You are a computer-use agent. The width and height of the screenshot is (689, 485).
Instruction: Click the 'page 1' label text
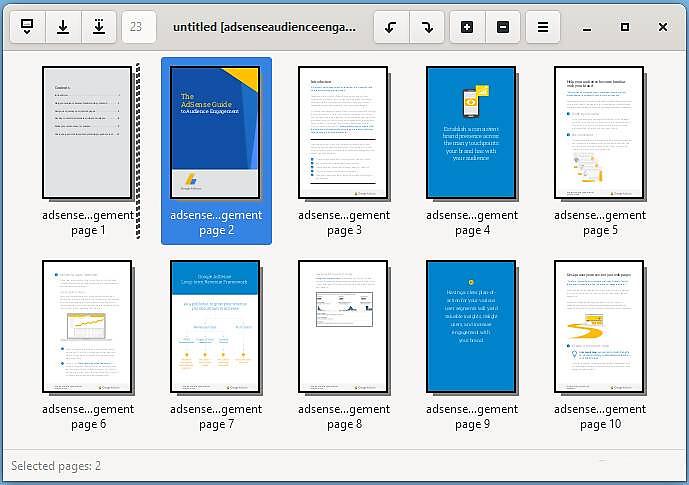(x=88, y=231)
